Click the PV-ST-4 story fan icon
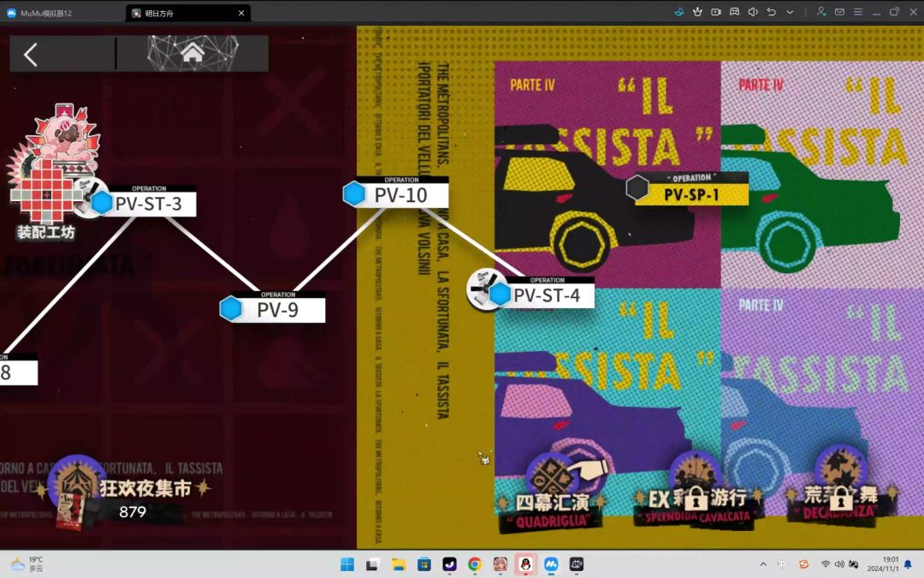The height and width of the screenshot is (578, 924). tap(483, 289)
